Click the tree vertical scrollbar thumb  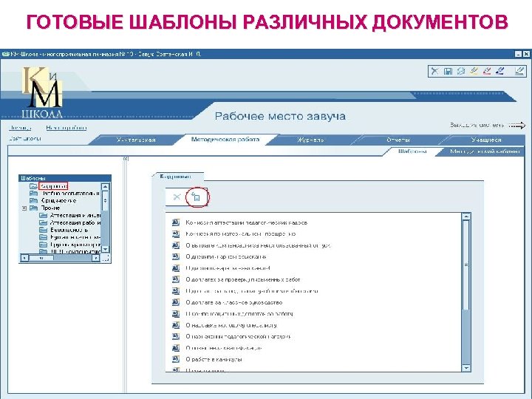pyautogui.click(x=105, y=200)
